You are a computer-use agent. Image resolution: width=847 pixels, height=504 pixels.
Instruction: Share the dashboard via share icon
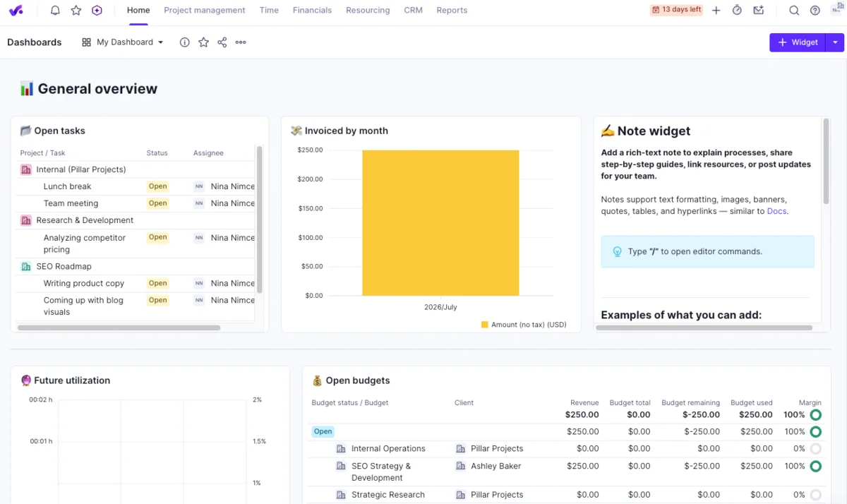(x=222, y=42)
